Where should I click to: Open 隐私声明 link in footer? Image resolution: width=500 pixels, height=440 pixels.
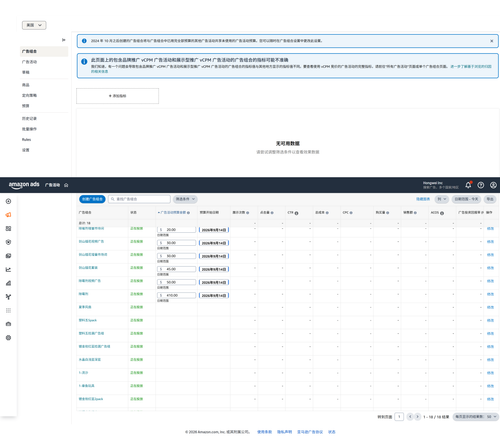coord(284,432)
